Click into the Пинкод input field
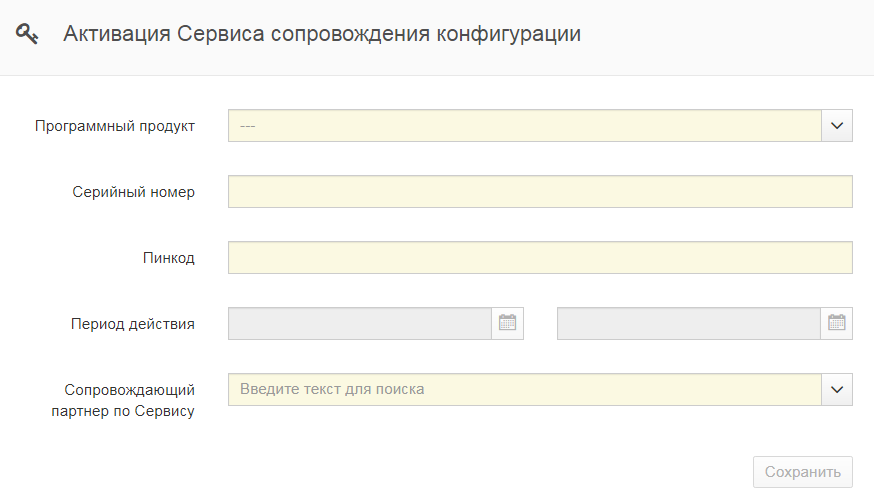 [x=540, y=258]
